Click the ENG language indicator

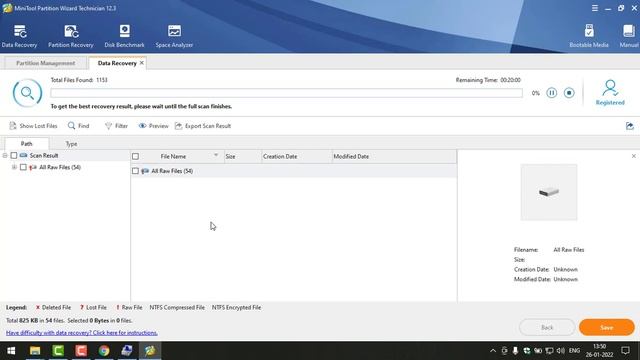pyautogui.click(x=574, y=351)
